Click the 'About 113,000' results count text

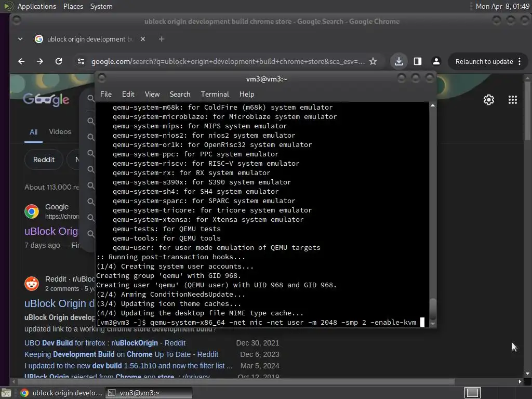tap(51, 187)
